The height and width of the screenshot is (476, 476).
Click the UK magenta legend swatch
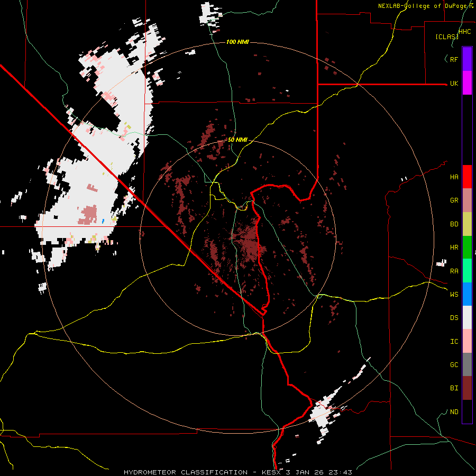(467, 83)
